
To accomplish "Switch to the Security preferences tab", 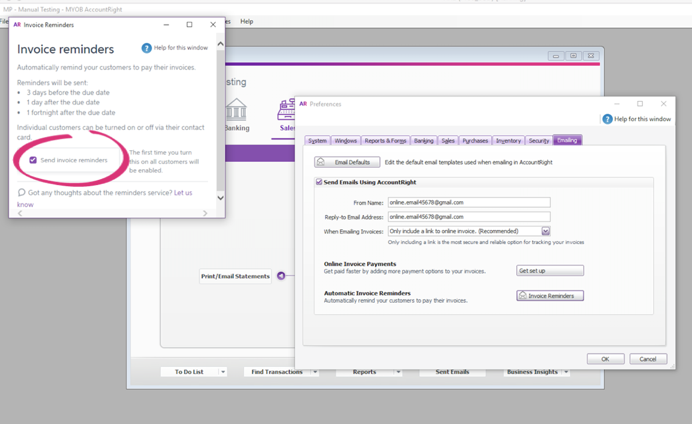I will click(538, 141).
